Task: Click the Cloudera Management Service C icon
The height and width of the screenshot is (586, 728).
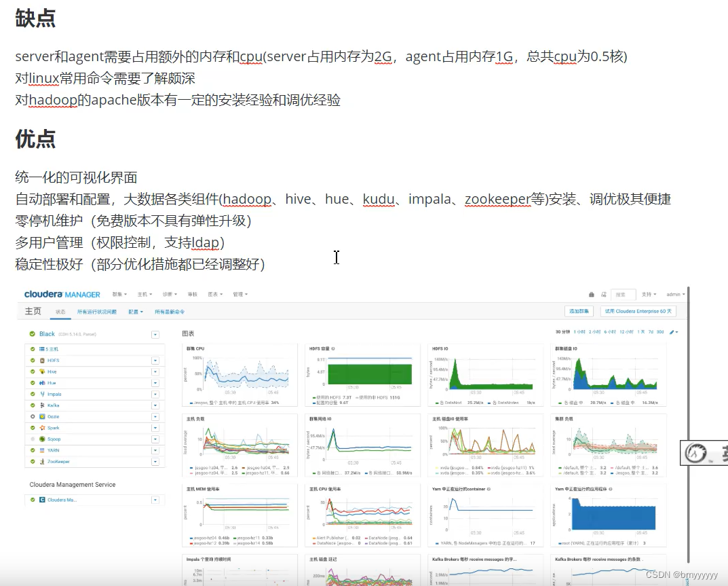Action: click(x=42, y=500)
